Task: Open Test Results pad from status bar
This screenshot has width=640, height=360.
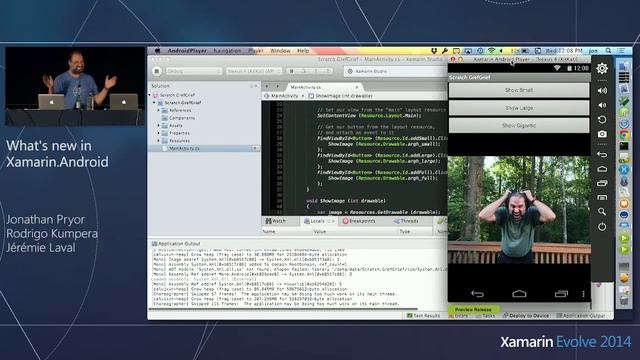Action: pyautogui.click(x=424, y=316)
